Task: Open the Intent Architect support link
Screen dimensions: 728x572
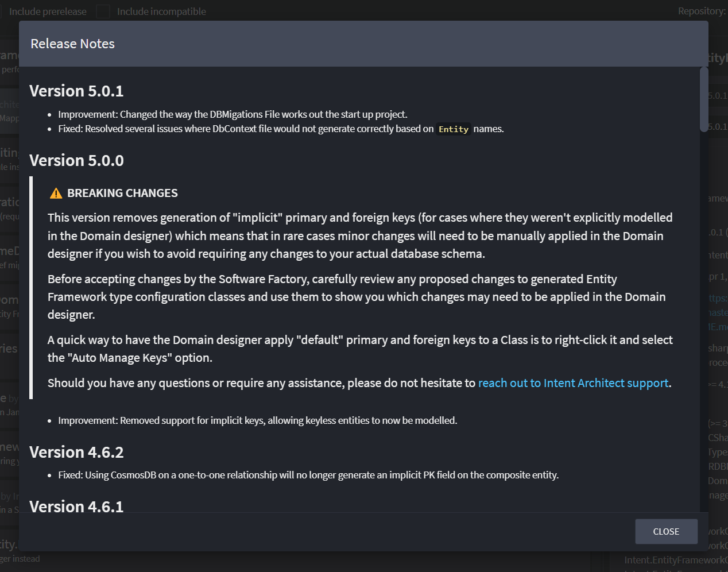Action: pyautogui.click(x=573, y=383)
